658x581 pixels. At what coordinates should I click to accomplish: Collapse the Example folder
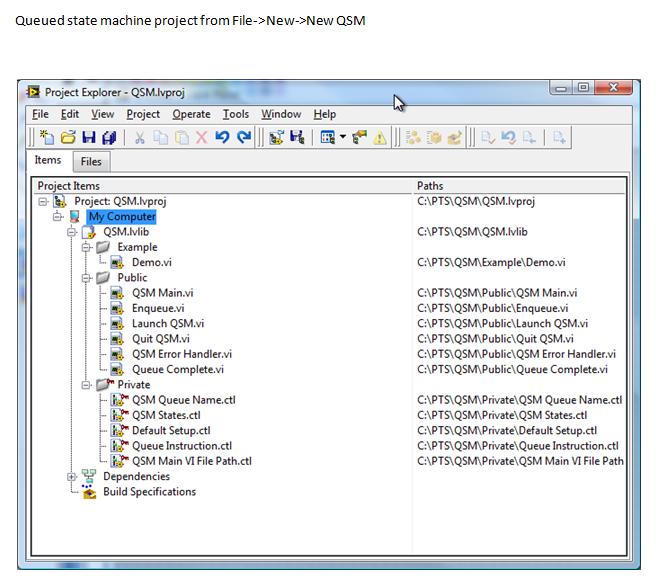86,247
